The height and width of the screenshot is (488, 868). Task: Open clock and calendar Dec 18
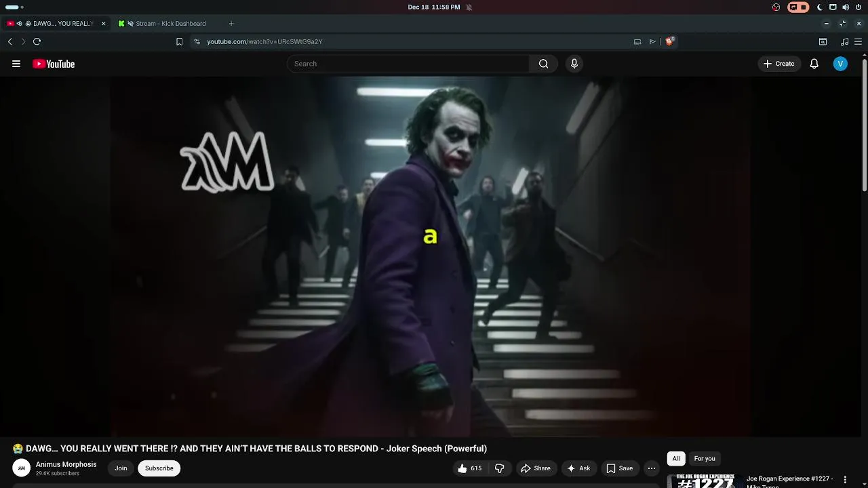click(434, 7)
